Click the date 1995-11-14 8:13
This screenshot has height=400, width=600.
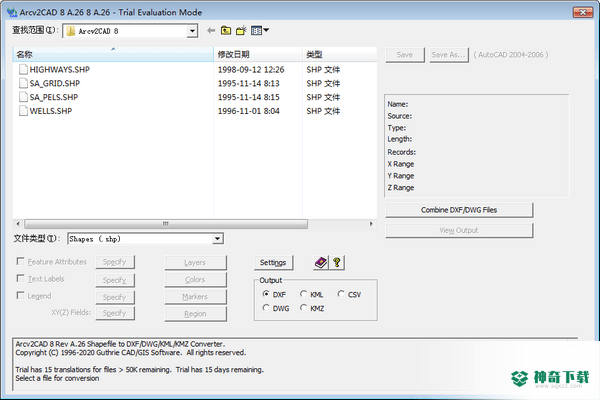click(x=249, y=83)
